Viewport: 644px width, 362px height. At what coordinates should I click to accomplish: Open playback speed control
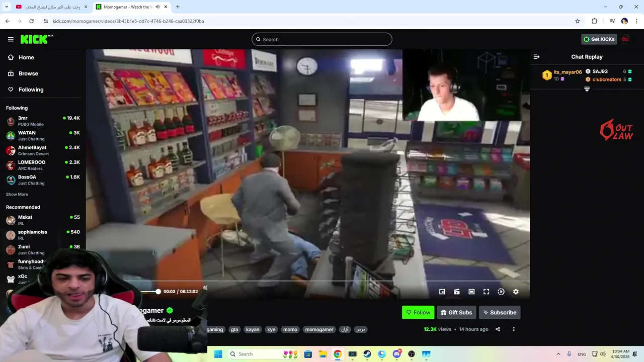tap(501, 292)
